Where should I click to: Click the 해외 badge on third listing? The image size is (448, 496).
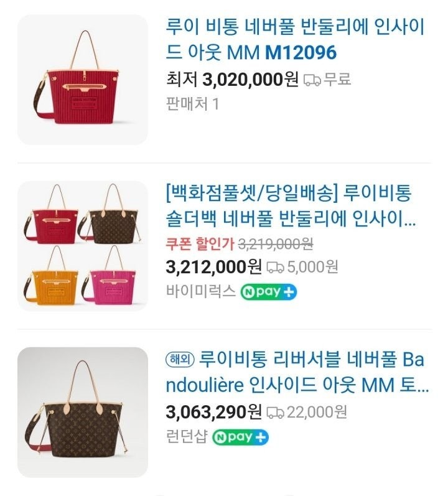180,360
